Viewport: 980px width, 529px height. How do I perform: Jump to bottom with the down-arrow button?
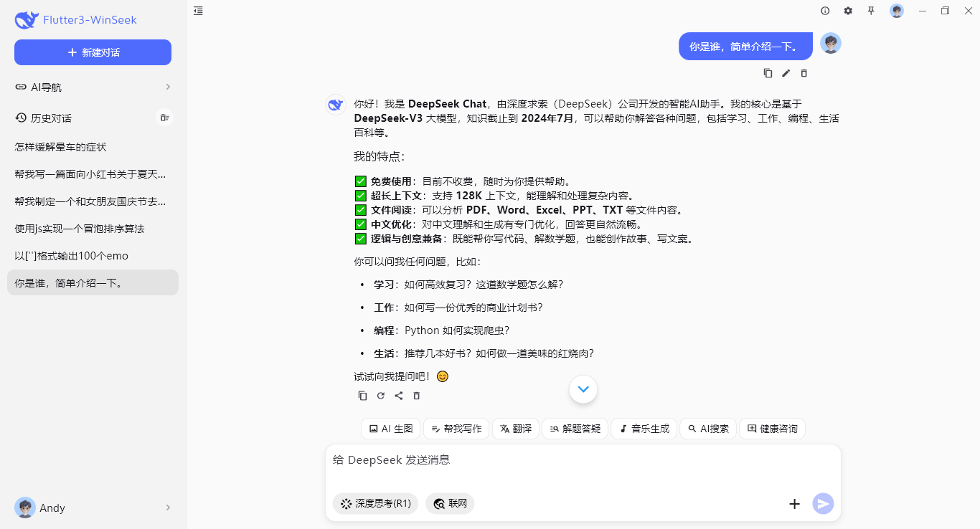(583, 389)
